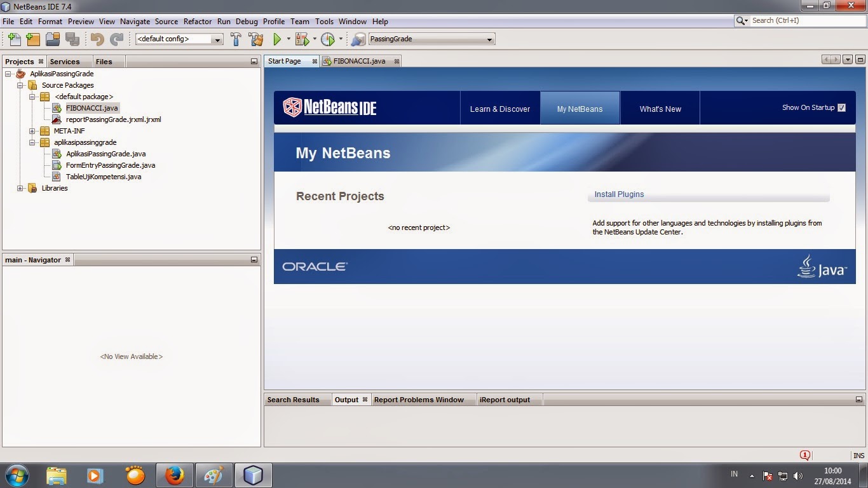Click the coffee cup icon of AplikasiPassingGrade
868x488 pixels.
pyautogui.click(x=22, y=74)
